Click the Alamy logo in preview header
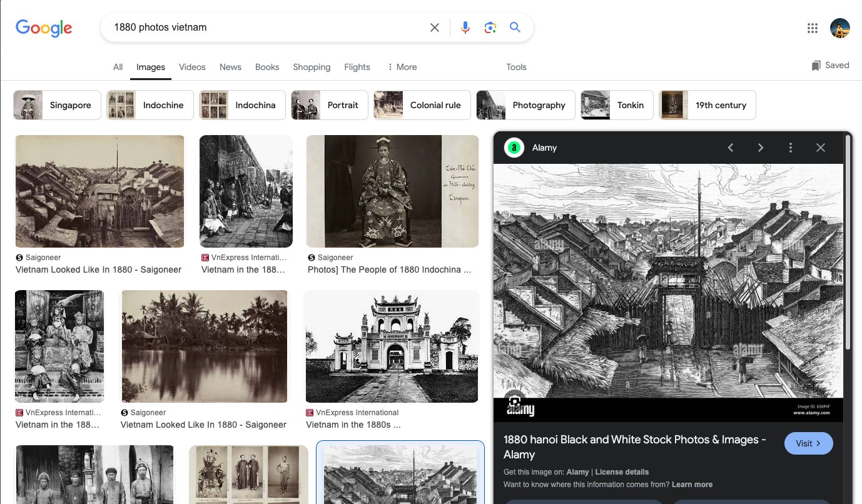Viewport: 862px width, 504px height. point(514,148)
